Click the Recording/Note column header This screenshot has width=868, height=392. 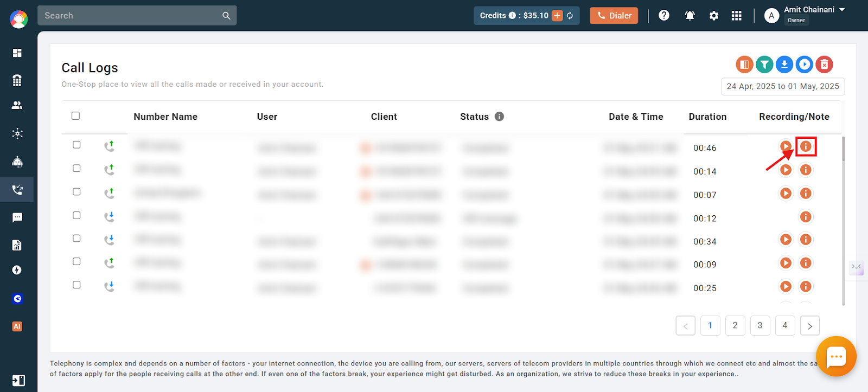pyautogui.click(x=794, y=117)
